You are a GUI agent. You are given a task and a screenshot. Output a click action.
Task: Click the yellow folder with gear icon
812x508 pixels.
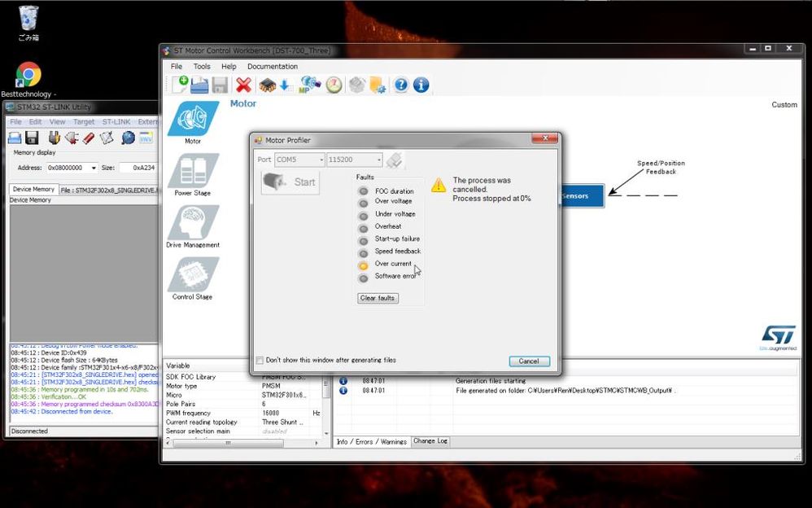378,85
